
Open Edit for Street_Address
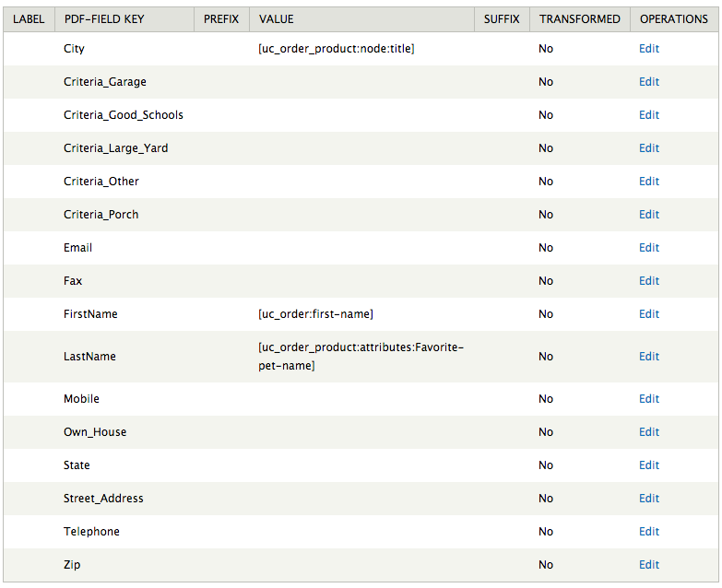pos(649,498)
